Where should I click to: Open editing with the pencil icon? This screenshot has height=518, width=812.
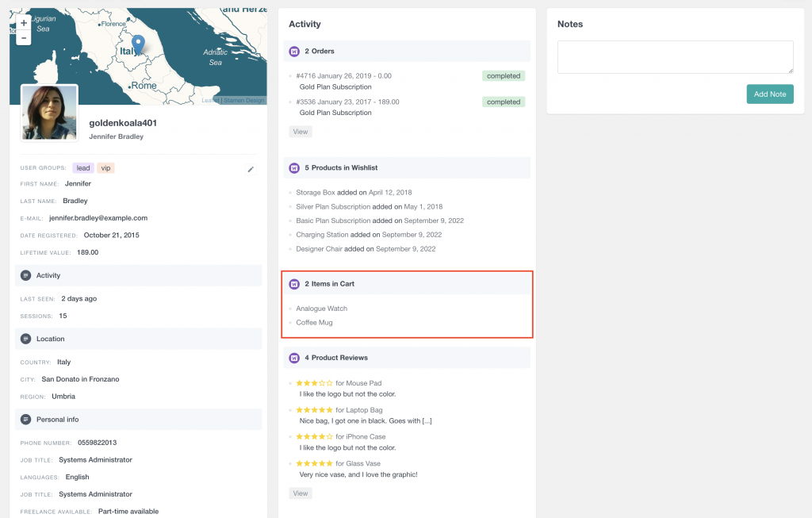(x=251, y=168)
